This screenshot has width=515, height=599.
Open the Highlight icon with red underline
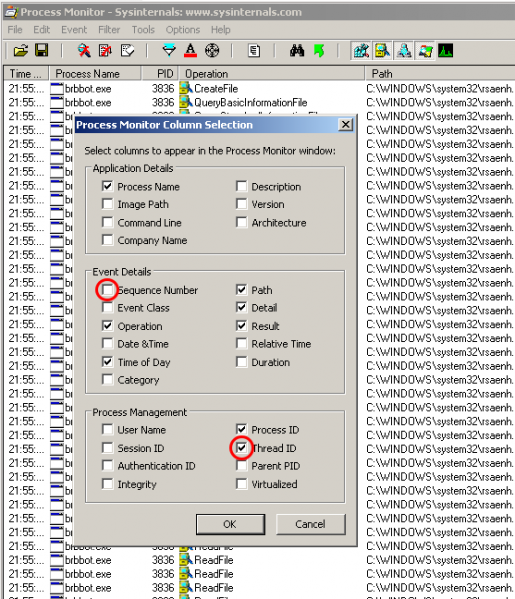click(190, 50)
